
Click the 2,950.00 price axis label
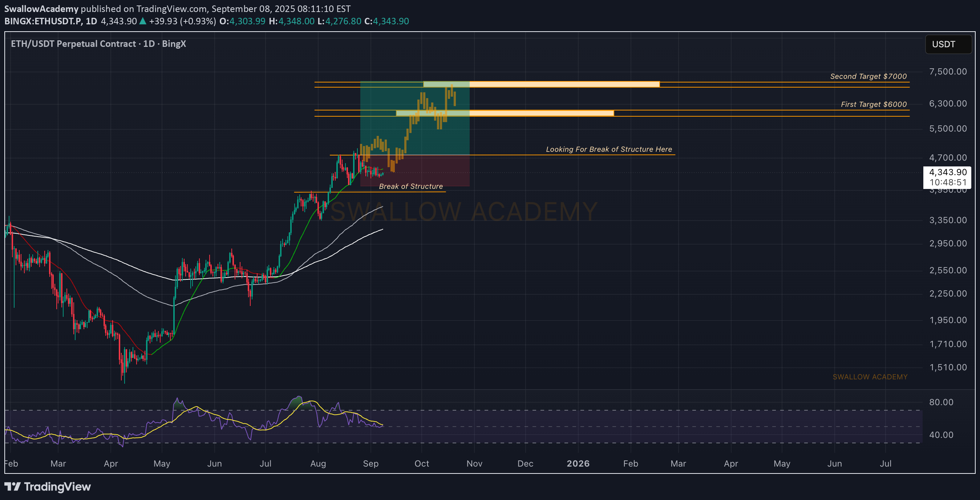(x=948, y=243)
